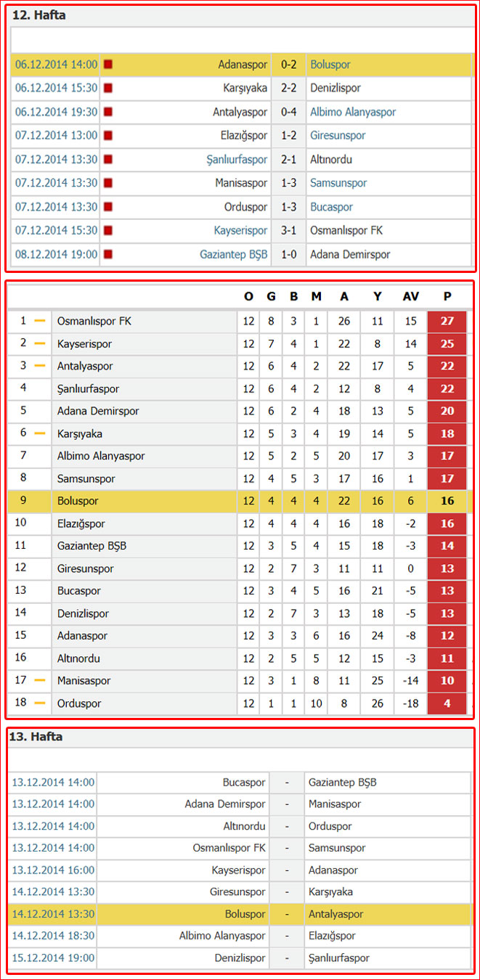Click the red icon beside Karşıyaka 2-2 match
Viewport: 480px width, 980px height.
(108, 89)
